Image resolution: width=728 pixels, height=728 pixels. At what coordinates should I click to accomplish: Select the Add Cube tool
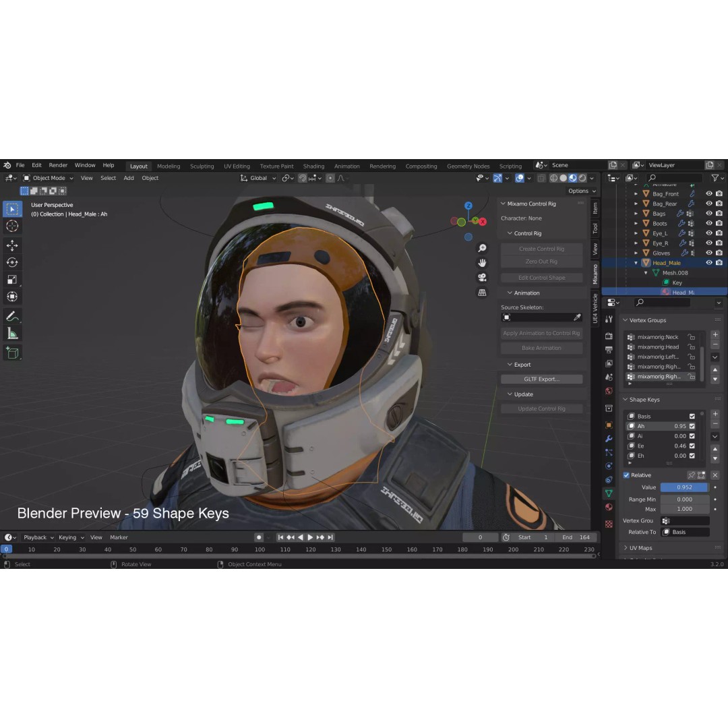click(x=13, y=353)
